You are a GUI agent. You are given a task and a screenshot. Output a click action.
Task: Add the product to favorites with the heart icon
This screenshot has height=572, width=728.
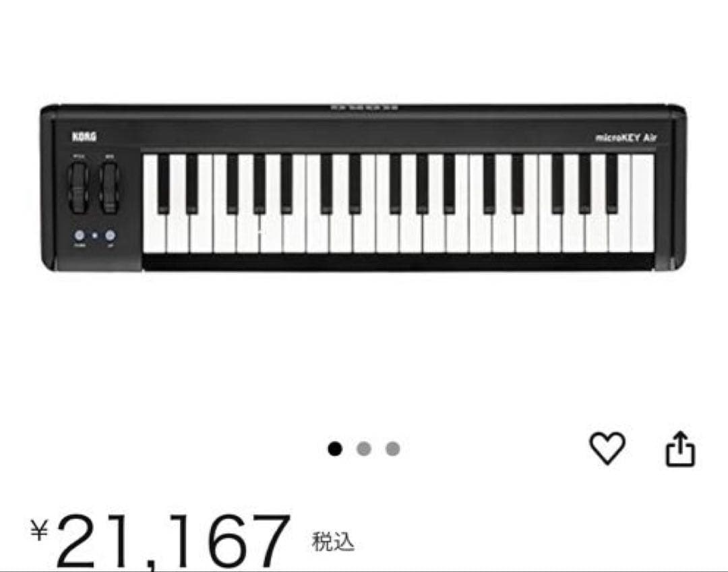(x=607, y=448)
